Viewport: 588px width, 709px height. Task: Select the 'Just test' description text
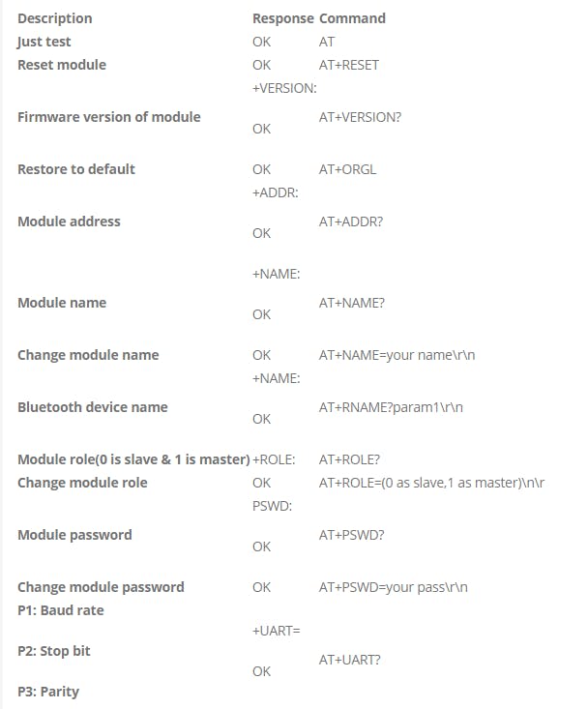[x=44, y=42]
